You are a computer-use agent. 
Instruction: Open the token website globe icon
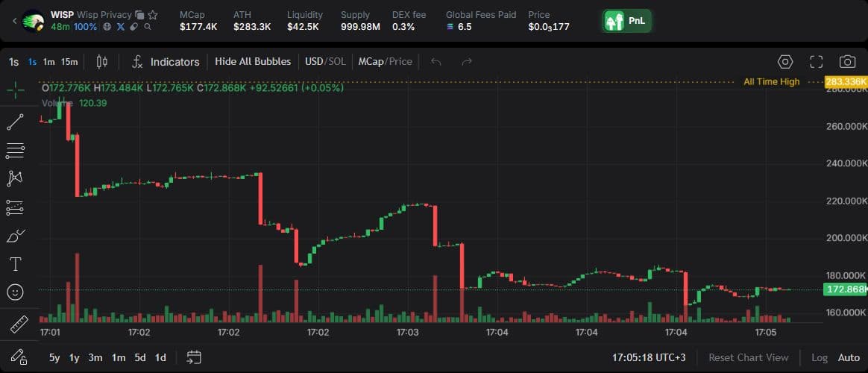pyautogui.click(x=107, y=27)
